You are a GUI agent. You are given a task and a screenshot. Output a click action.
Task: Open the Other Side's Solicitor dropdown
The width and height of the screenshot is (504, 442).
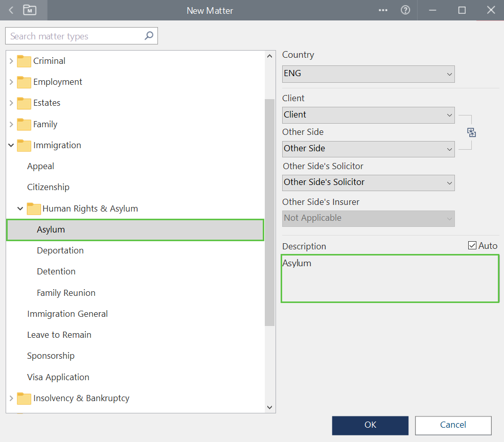tap(368, 182)
